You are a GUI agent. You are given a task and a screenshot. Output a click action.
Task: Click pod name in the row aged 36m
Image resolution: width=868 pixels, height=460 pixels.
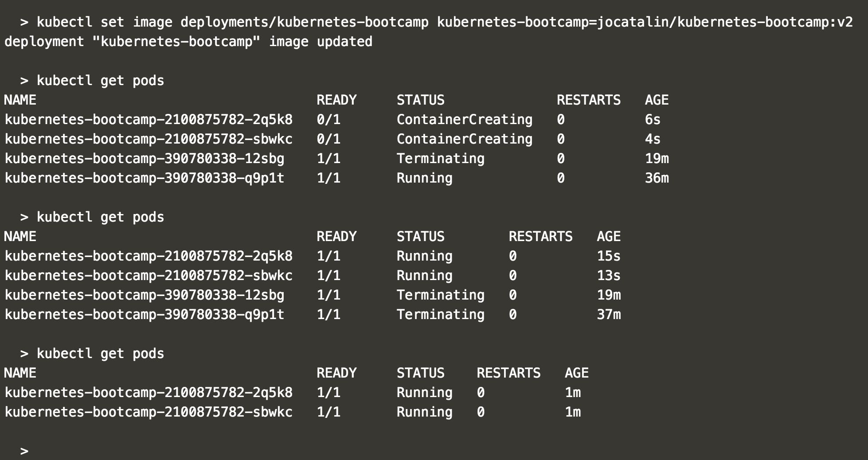[145, 178]
